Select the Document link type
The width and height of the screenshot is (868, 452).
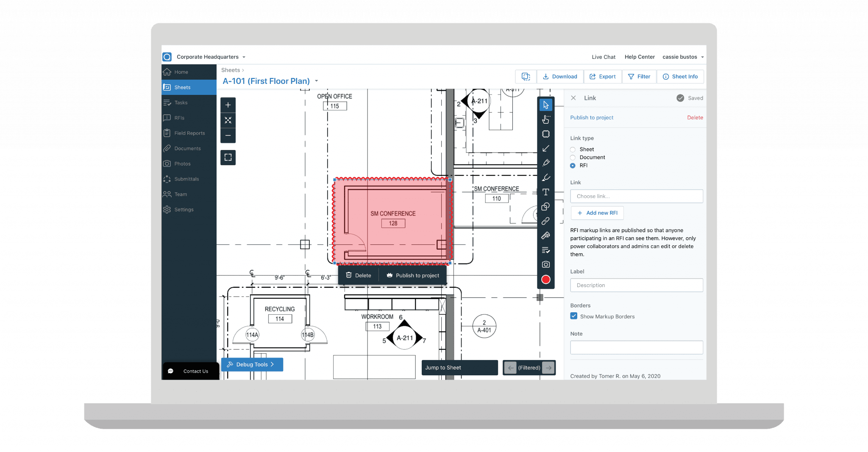tap(573, 158)
